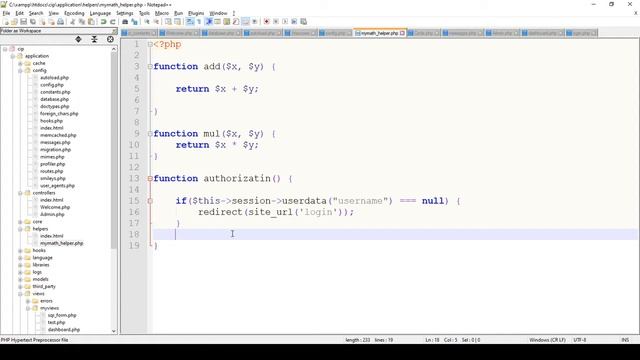Toggle Folder as Workspace toolbar icon
640x360 pixels.
(245, 22)
